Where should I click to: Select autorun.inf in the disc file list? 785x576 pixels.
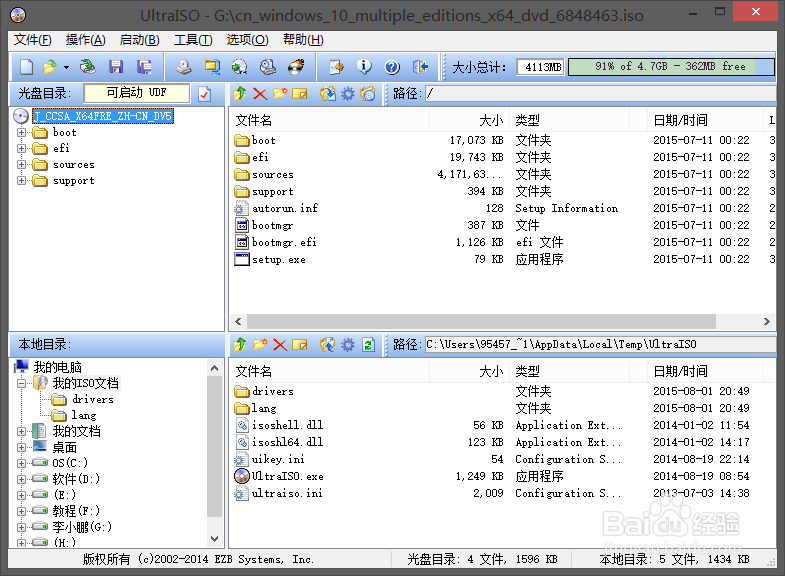pyautogui.click(x=284, y=209)
